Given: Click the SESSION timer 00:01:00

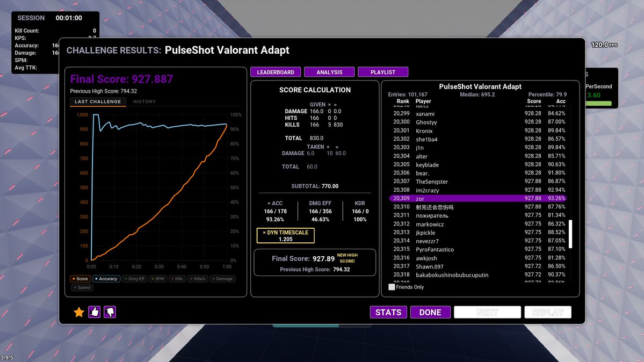Looking at the screenshot, I should pyautogui.click(x=69, y=18).
